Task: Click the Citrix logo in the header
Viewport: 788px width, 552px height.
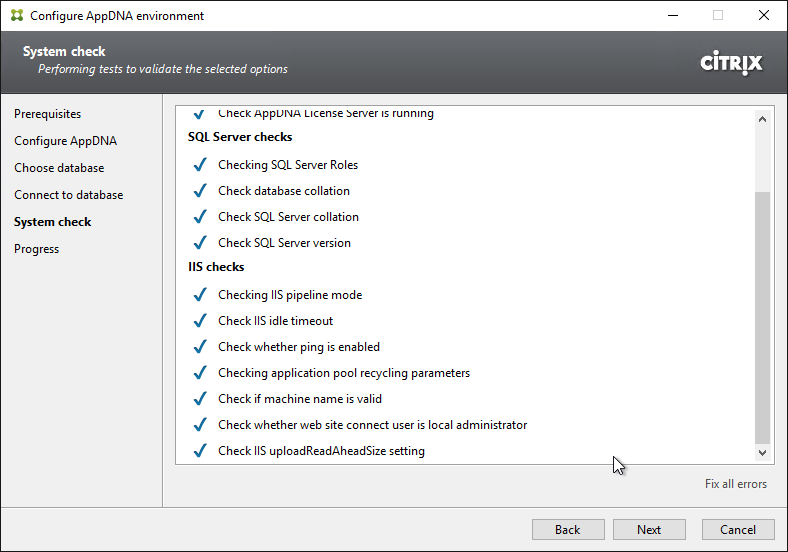Action: pyautogui.click(x=731, y=63)
